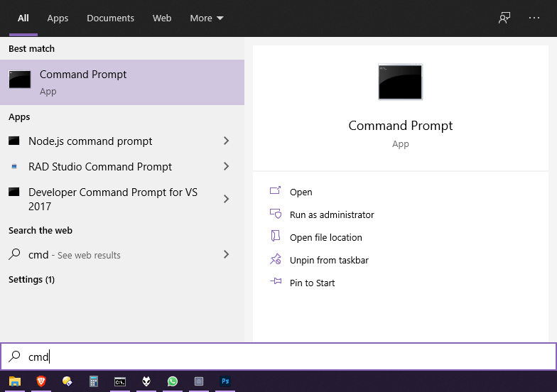Switch to the Web search tab
The width and height of the screenshot is (557, 392).
click(162, 18)
